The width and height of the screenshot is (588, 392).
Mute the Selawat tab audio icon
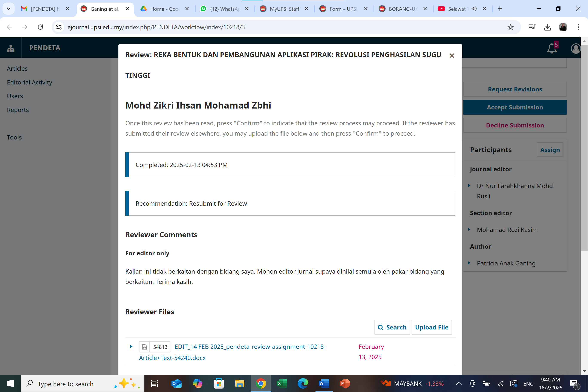[474, 9]
